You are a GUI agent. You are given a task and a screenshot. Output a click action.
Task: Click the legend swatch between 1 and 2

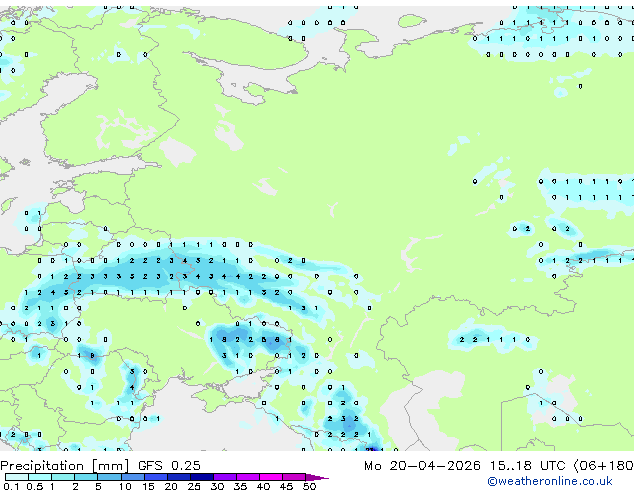point(63,477)
